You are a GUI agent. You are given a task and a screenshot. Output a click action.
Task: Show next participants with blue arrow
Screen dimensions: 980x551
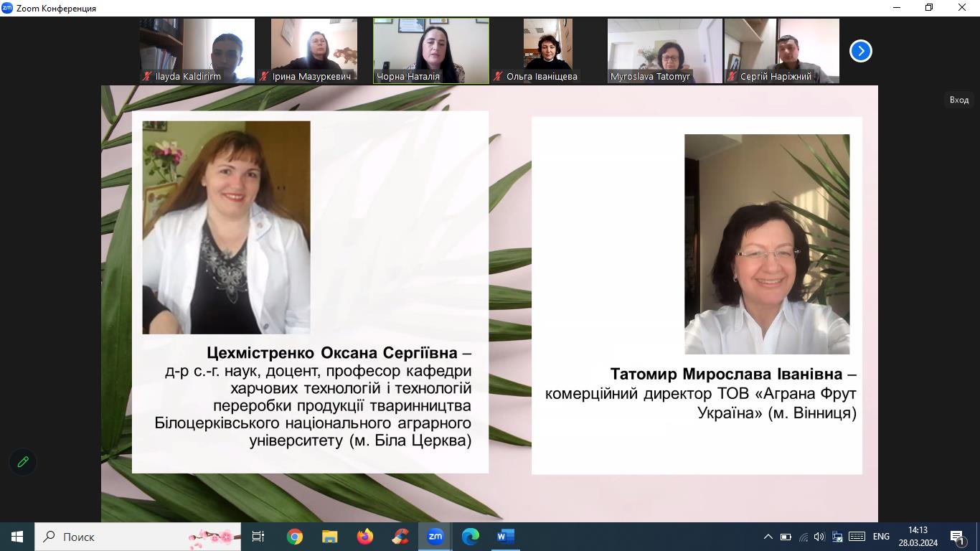860,51
